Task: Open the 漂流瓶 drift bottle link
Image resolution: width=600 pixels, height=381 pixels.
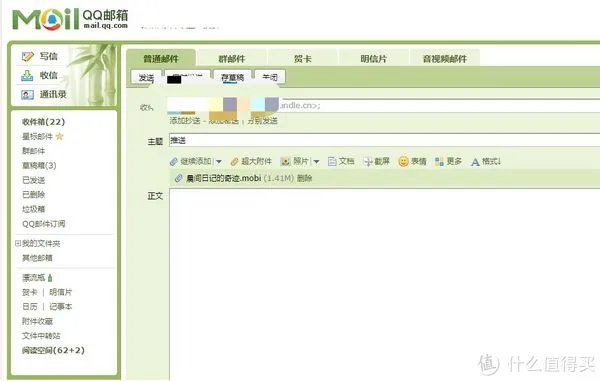Action: coord(34,278)
